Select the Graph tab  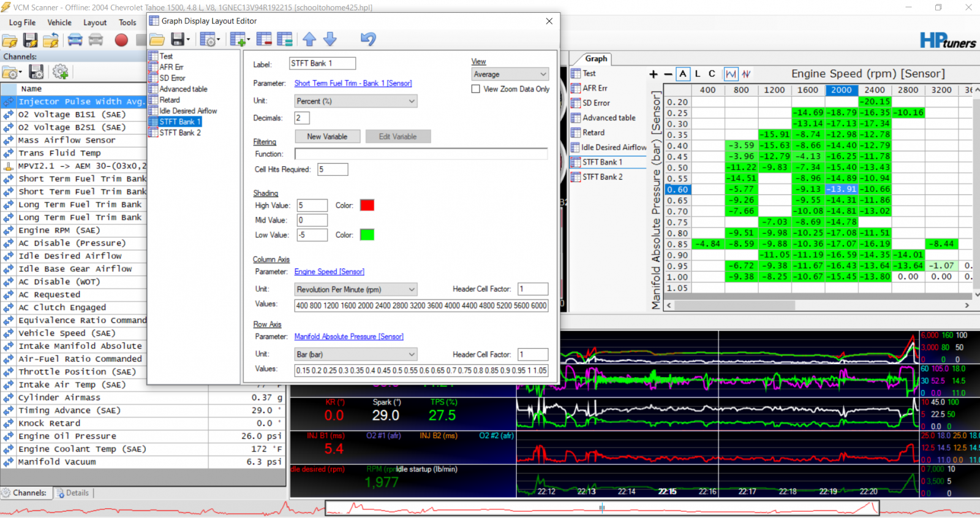point(596,59)
